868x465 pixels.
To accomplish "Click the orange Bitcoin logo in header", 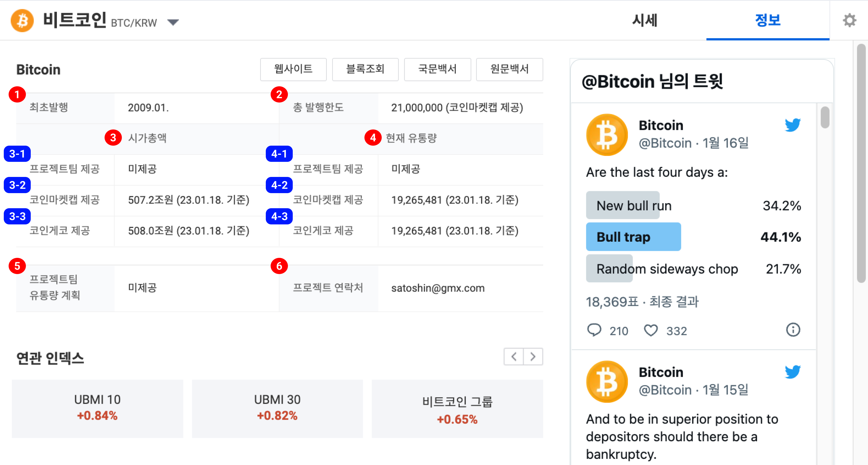I will coord(22,20).
